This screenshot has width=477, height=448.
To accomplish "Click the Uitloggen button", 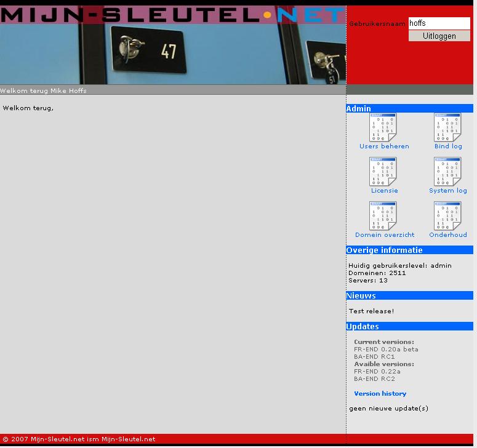I will pos(439,36).
